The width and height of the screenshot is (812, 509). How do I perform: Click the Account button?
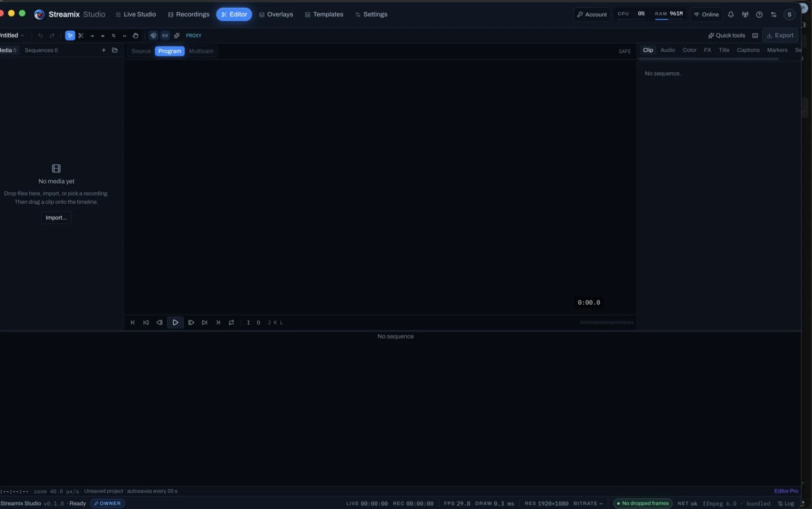pos(592,14)
